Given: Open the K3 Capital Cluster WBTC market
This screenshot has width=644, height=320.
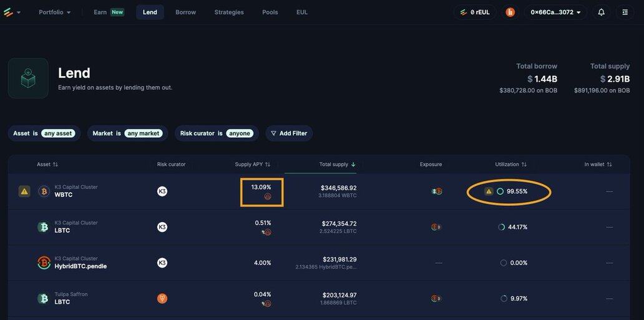Looking at the screenshot, I should pos(76,191).
